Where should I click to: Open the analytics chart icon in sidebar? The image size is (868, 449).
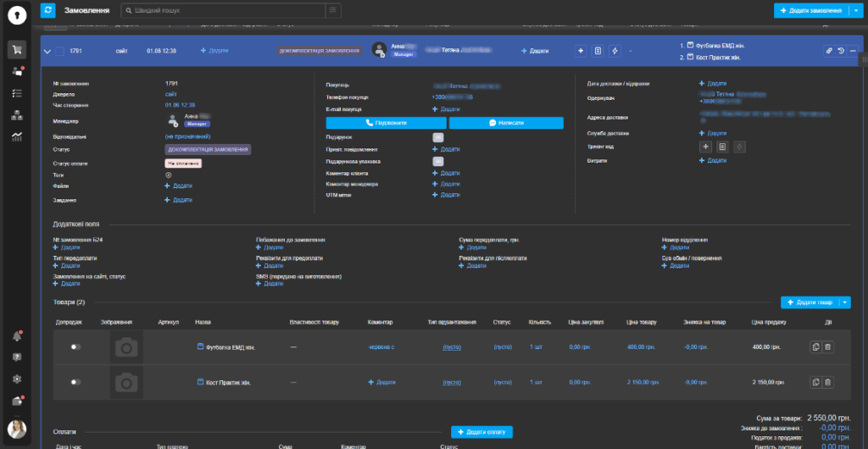(16, 136)
